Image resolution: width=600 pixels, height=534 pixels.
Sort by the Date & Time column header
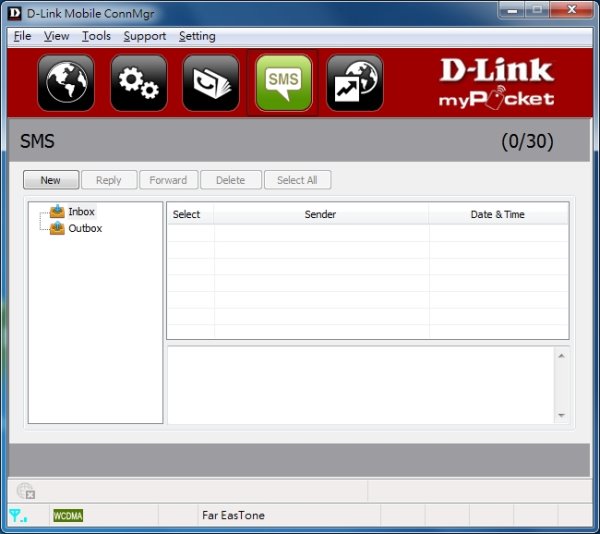tap(498, 214)
